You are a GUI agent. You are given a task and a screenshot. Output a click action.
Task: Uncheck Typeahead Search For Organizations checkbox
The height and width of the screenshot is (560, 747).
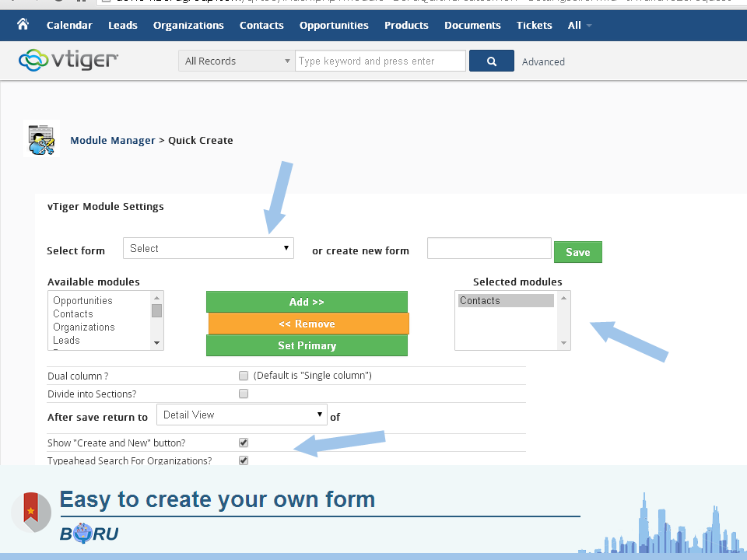pos(244,460)
